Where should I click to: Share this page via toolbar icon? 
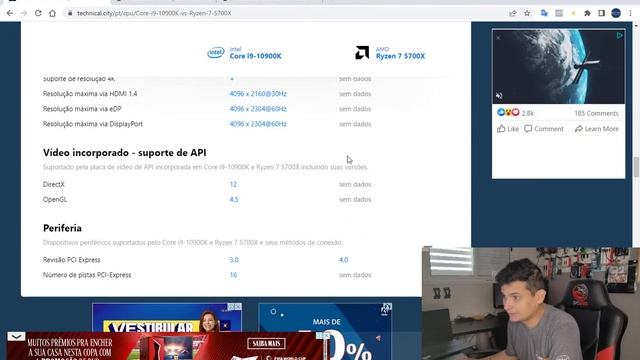pyautogui.click(x=513, y=13)
